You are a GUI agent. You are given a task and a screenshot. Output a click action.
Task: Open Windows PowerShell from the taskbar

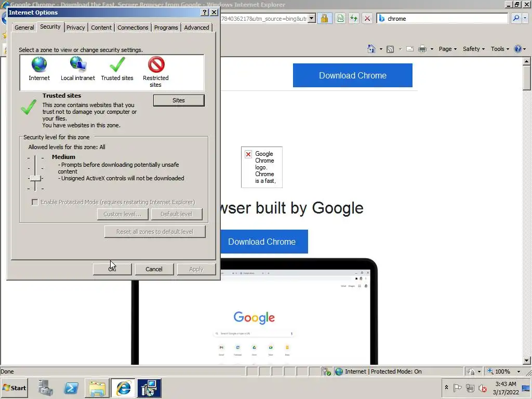71,388
